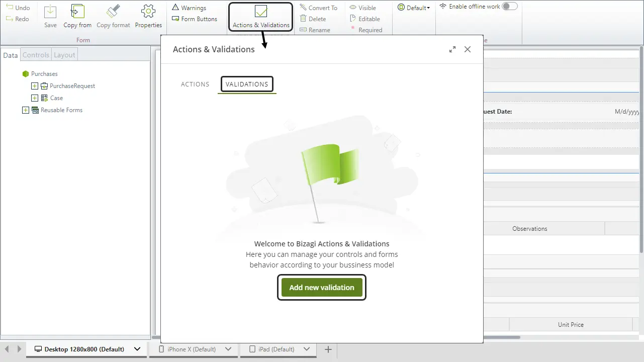Expand the Reusable Forms node
The image size is (644, 362).
26,110
